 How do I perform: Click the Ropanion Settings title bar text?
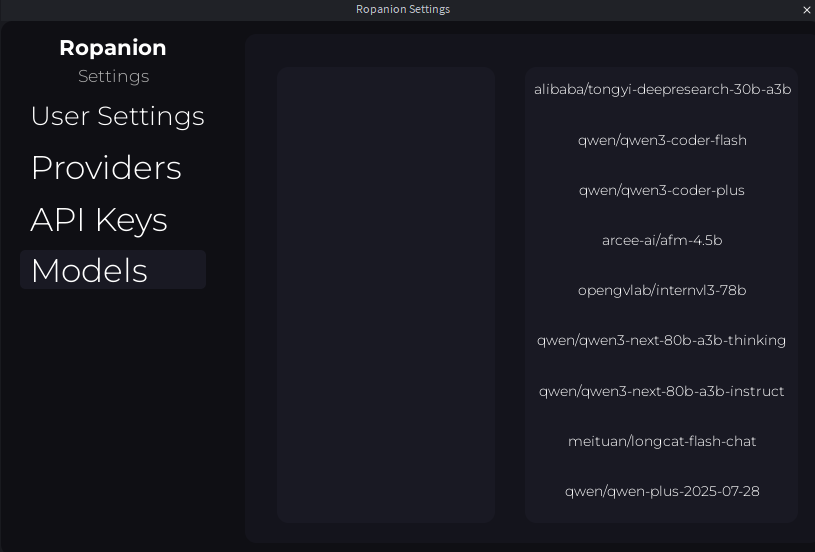[x=403, y=10]
